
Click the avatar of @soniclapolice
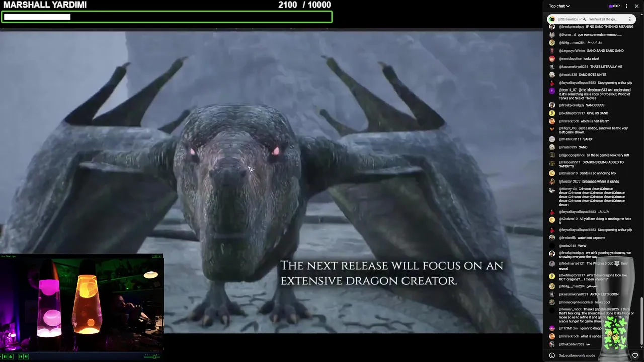tap(552, 59)
